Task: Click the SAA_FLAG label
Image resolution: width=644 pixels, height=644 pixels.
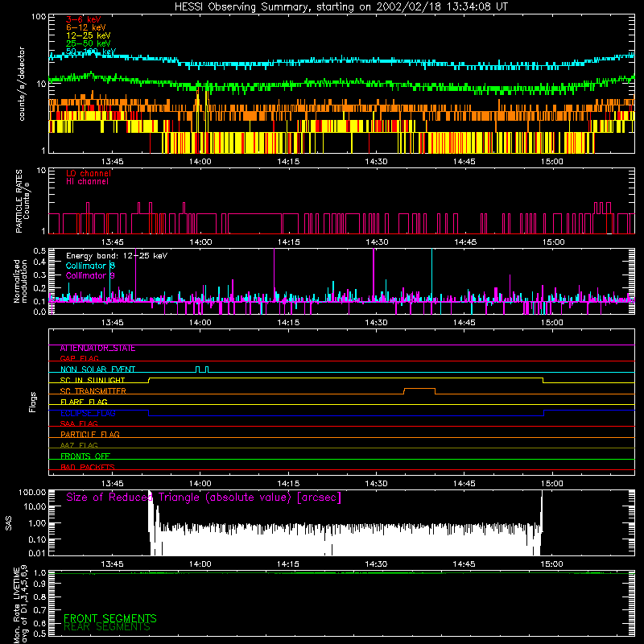Action: pyautogui.click(x=79, y=423)
